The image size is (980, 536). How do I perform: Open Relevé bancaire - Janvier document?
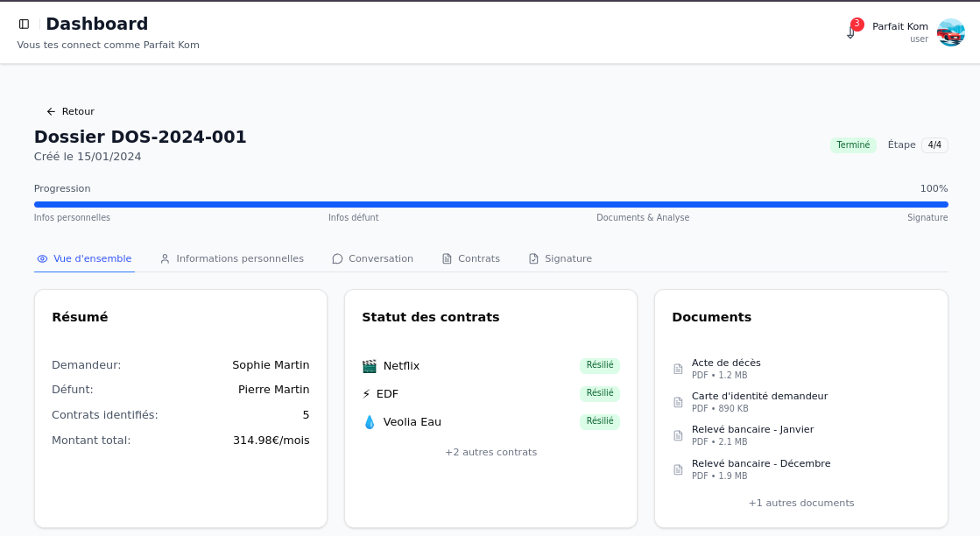point(752,430)
